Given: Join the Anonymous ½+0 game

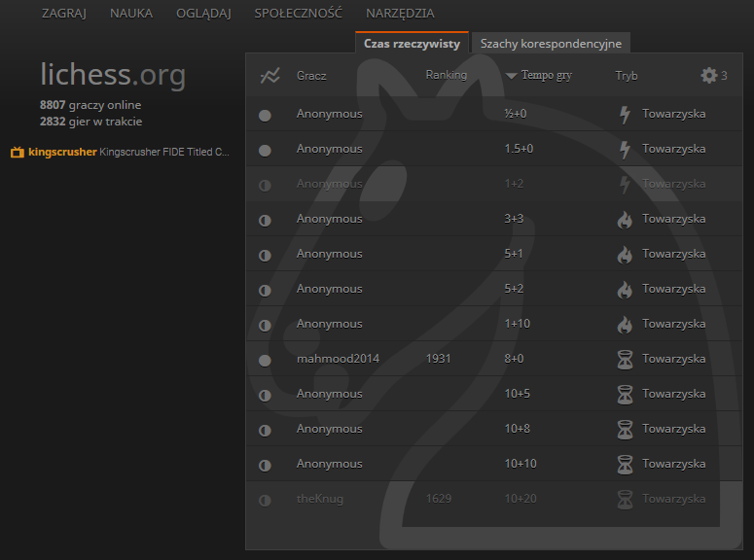Looking at the screenshot, I should [x=494, y=114].
